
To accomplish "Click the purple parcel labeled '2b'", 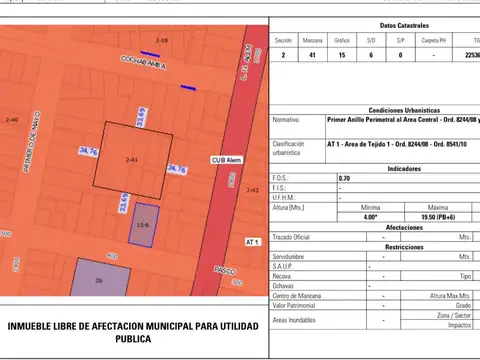I will 100,278.
